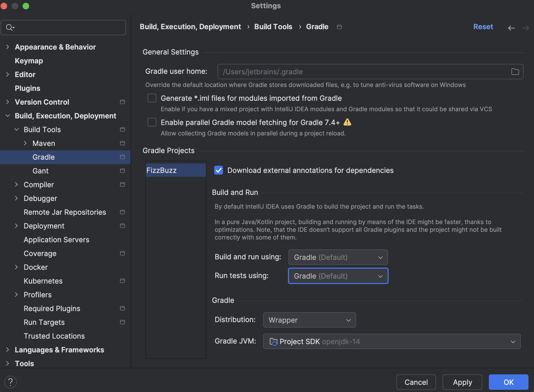534x392 pixels.
Task: Click the Project SDK icon in Gradle JVM field
Action: click(x=273, y=341)
